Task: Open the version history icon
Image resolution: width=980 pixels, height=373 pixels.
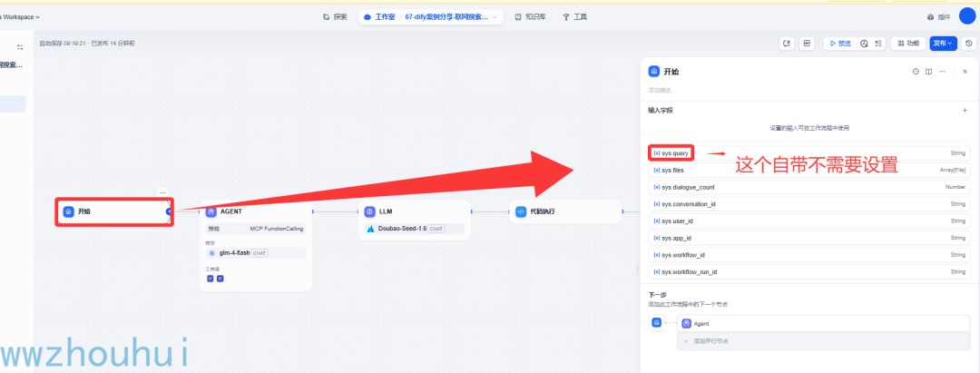Action: (969, 44)
